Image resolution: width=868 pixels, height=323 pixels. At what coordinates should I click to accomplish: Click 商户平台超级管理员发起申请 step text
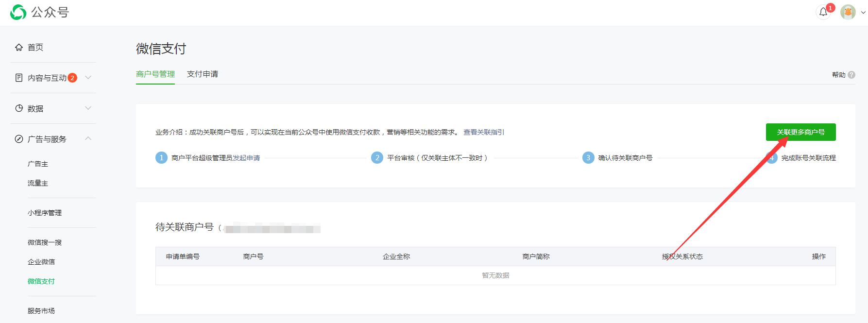(216, 158)
